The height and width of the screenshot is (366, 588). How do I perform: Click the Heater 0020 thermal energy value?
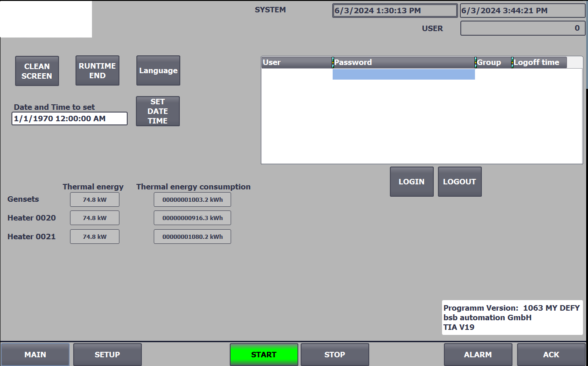click(x=95, y=218)
